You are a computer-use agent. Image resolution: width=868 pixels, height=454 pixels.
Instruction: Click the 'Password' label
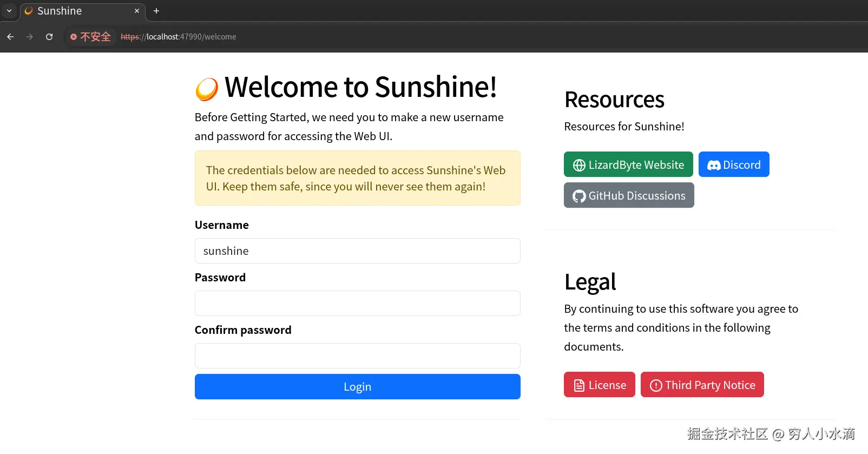coord(220,278)
